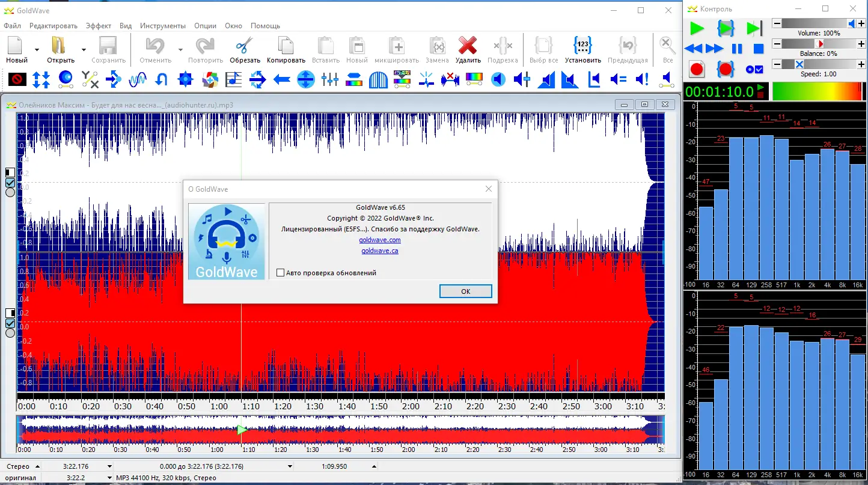868x485 pixels.
Task: Click the blue up-down arrows effect icon
Action: pyautogui.click(x=41, y=79)
